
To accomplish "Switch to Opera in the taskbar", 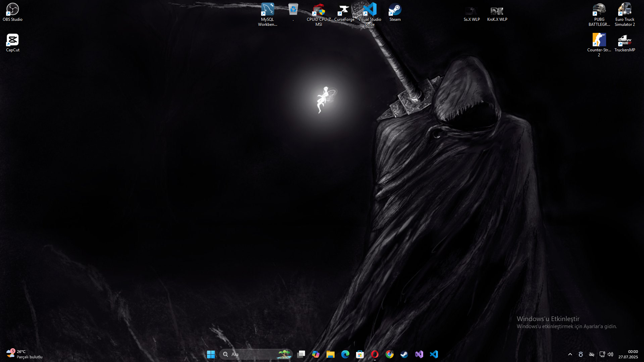I will coord(375,354).
